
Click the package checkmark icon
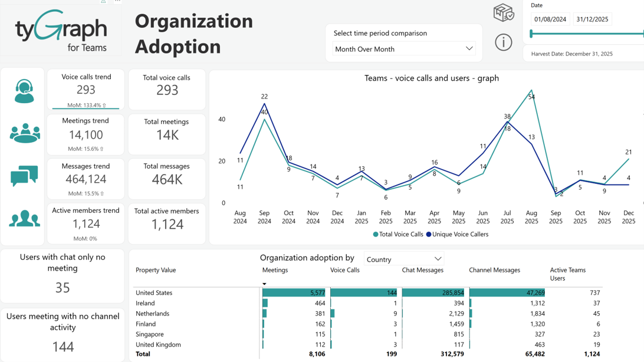[x=504, y=12]
